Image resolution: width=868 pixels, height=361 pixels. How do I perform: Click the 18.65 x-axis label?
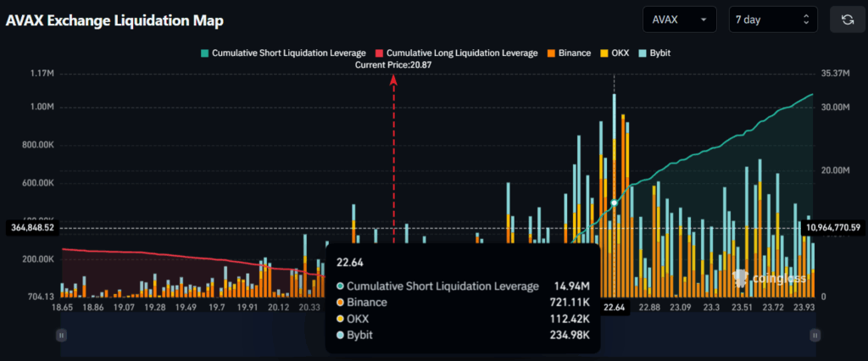point(62,308)
